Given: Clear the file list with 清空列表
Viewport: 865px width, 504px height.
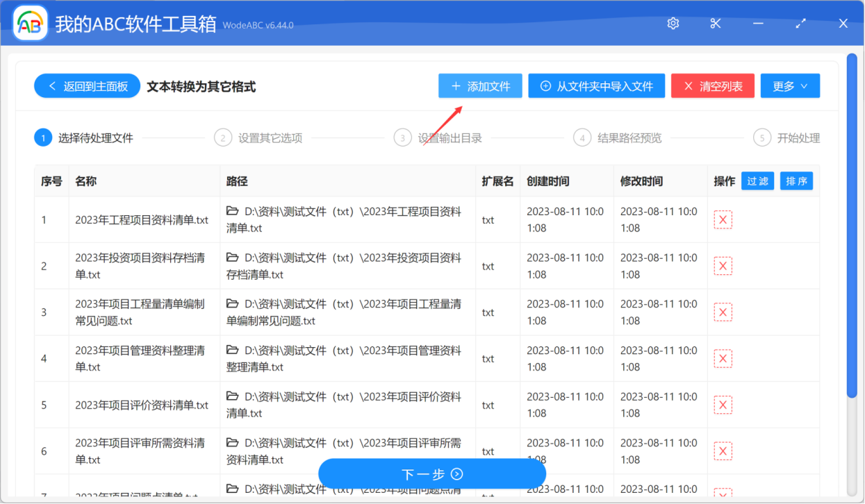Looking at the screenshot, I should point(712,85).
